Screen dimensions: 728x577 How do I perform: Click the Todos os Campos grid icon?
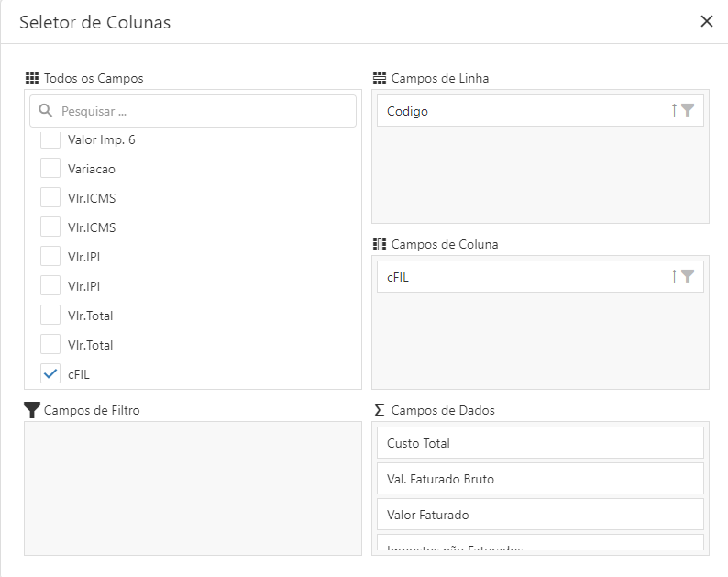click(32, 78)
